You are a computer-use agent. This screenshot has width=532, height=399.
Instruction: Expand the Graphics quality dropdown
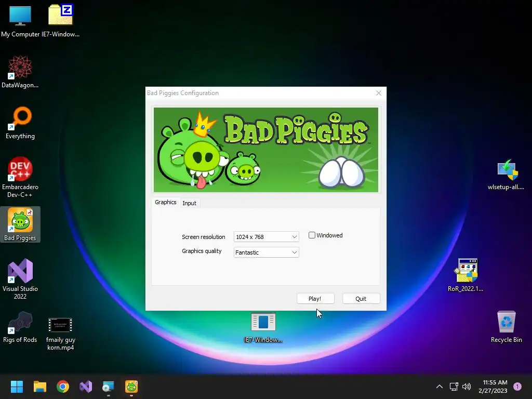click(x=266, y=252)
